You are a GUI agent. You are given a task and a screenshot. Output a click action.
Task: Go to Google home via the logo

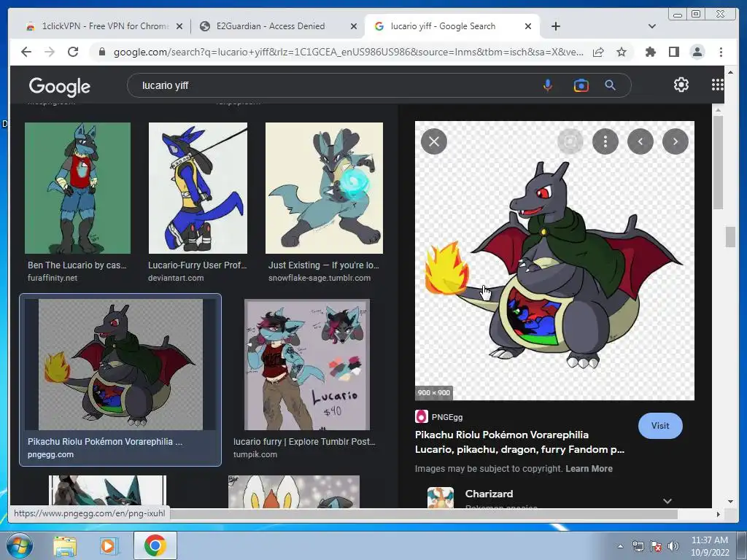click(60, 86)
